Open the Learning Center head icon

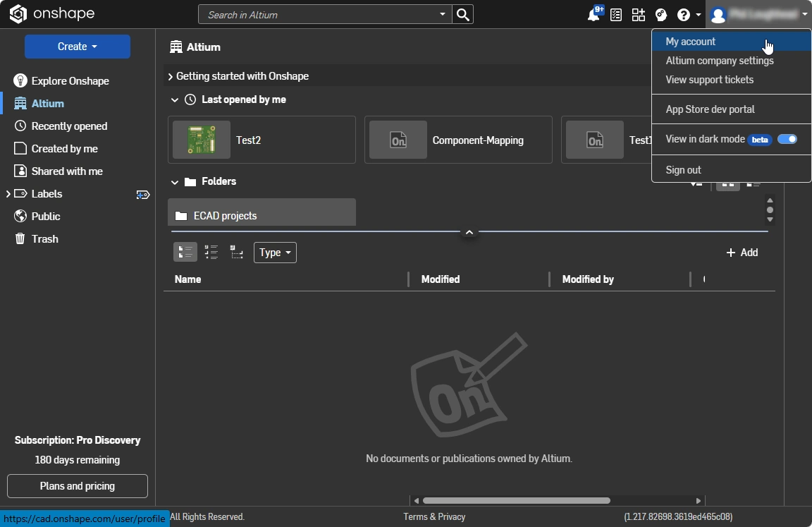pos(661,15)
